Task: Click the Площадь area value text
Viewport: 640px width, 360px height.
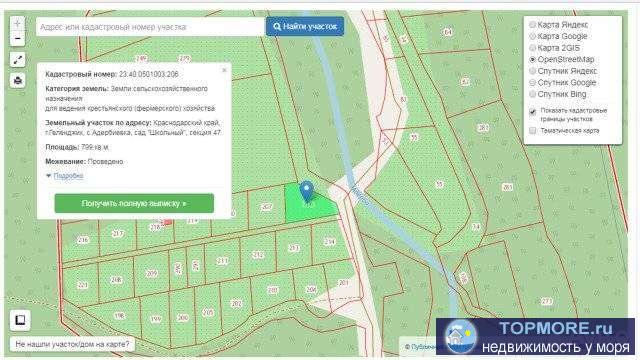Action: pos(95,147)
